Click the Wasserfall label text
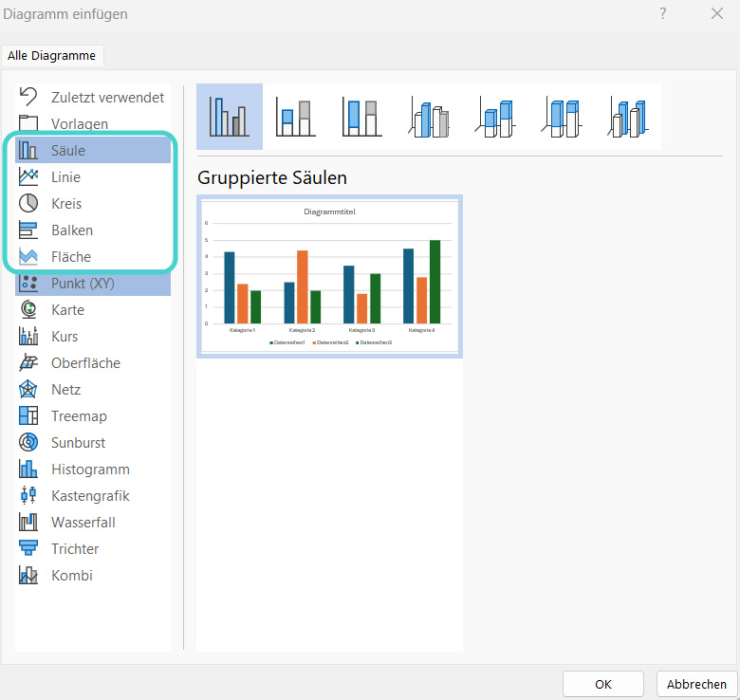This screenshot has width=740, height=700. click(x=83, y=523)
